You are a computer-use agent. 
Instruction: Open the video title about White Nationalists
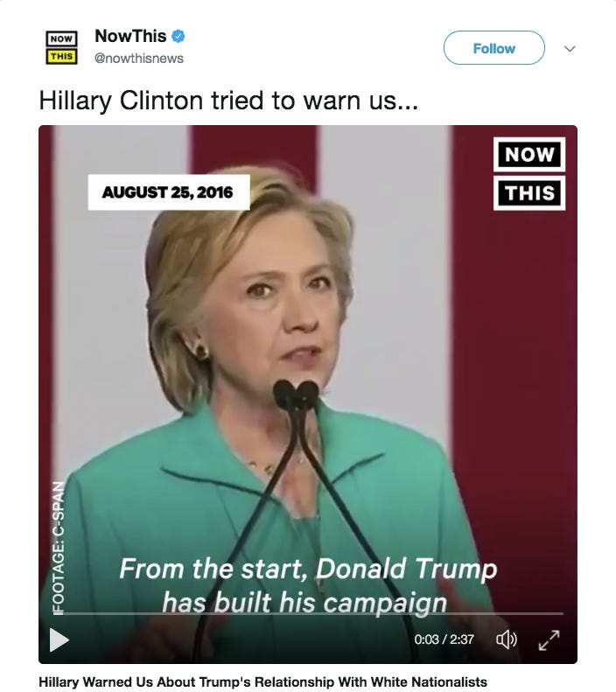click(263, 682)
